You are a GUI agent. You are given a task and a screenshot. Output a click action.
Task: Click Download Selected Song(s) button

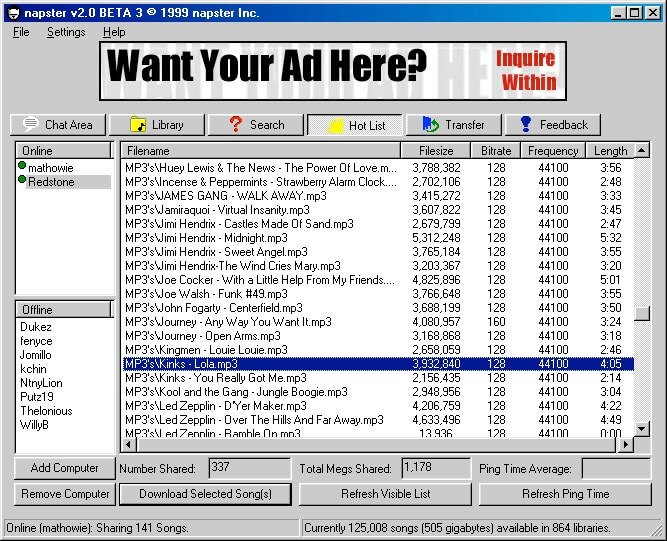[205, 494]
